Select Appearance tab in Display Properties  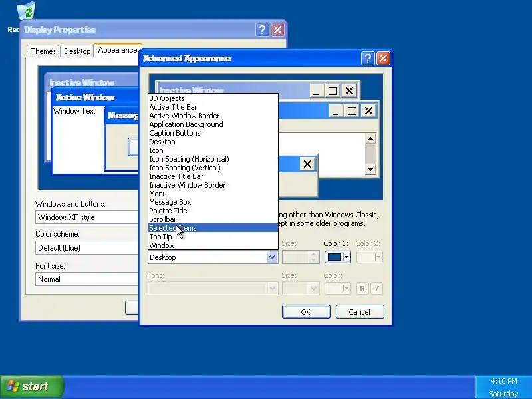click(x=118, y=51)
